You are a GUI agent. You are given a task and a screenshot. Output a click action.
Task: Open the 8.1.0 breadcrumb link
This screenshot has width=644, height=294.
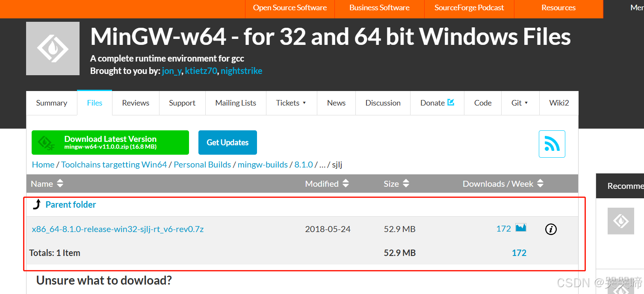pyautogui.click(x=304, y=165)
